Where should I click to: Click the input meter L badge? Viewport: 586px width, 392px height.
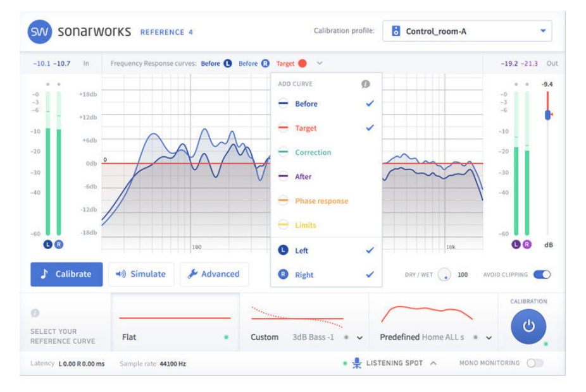click(x=47, y=245)
